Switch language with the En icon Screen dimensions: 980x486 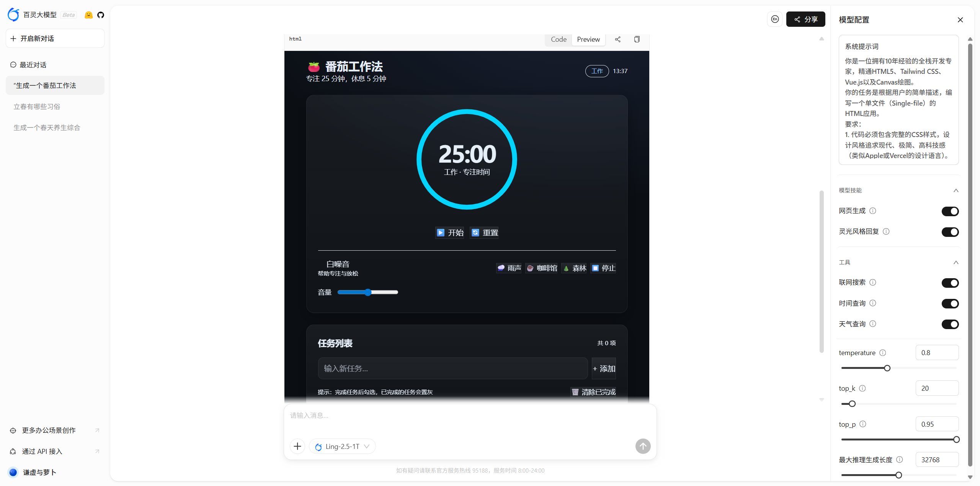(x=775, y=19)
